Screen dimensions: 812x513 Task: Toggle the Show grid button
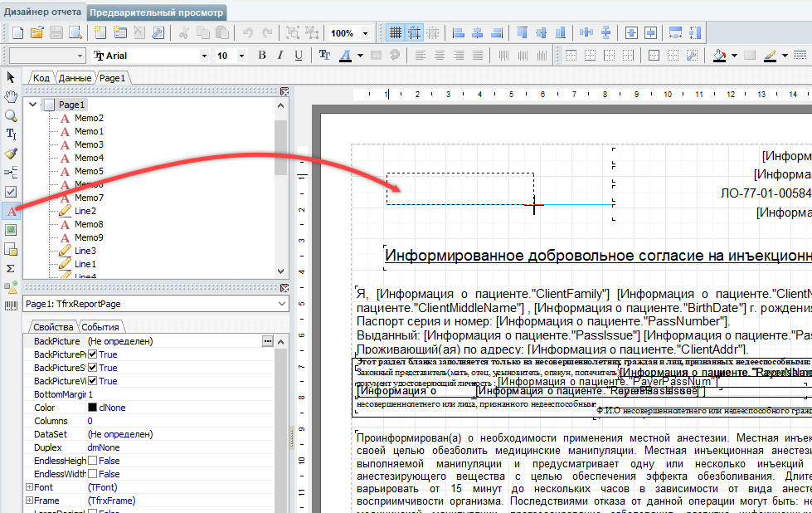pos(396,33)
